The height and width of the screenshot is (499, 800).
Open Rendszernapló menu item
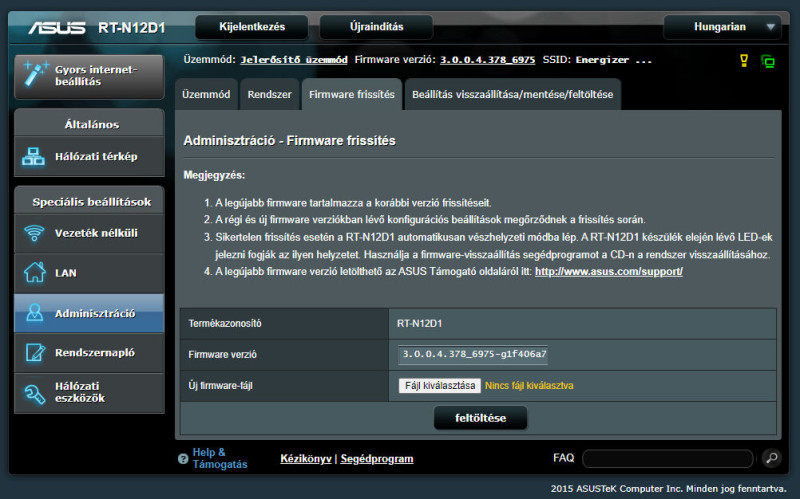point(89,353)
